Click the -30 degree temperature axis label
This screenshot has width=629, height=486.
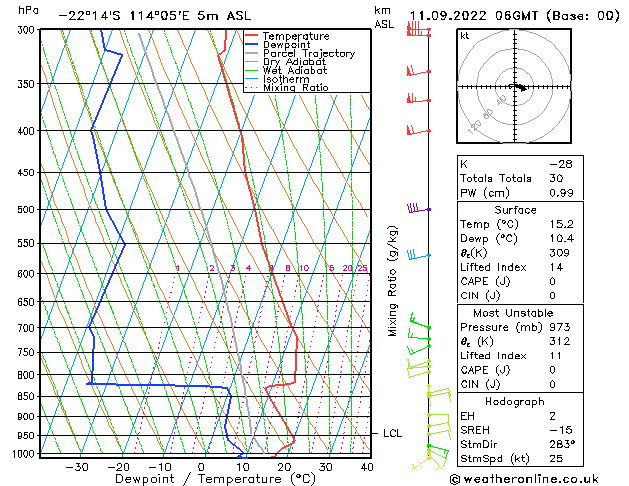click(x=77, y=467)
